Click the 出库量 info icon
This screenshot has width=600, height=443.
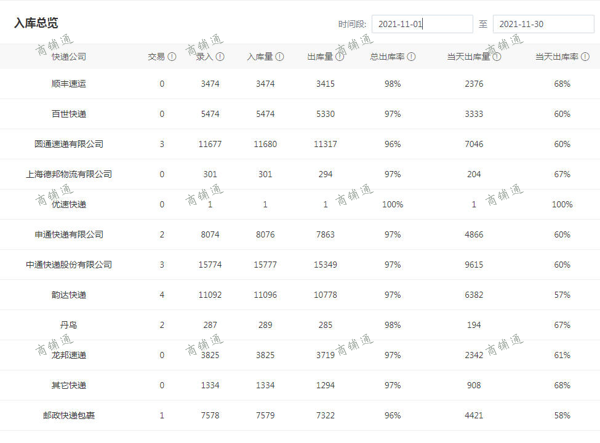tap(339, 57)
